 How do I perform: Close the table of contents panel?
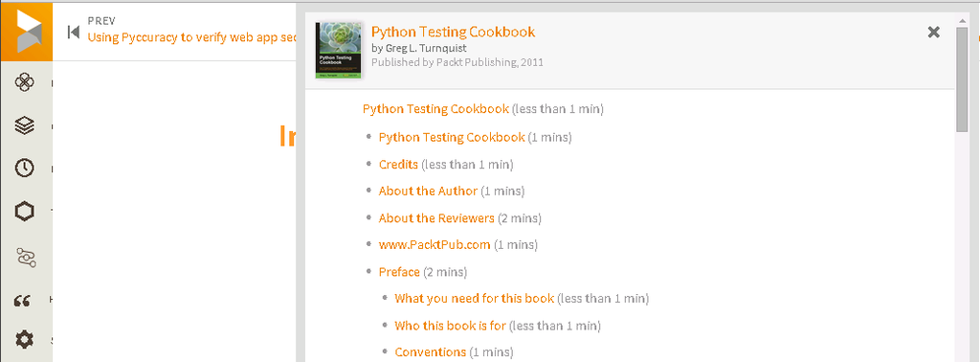pyautogui.click(x=934, y=33)
